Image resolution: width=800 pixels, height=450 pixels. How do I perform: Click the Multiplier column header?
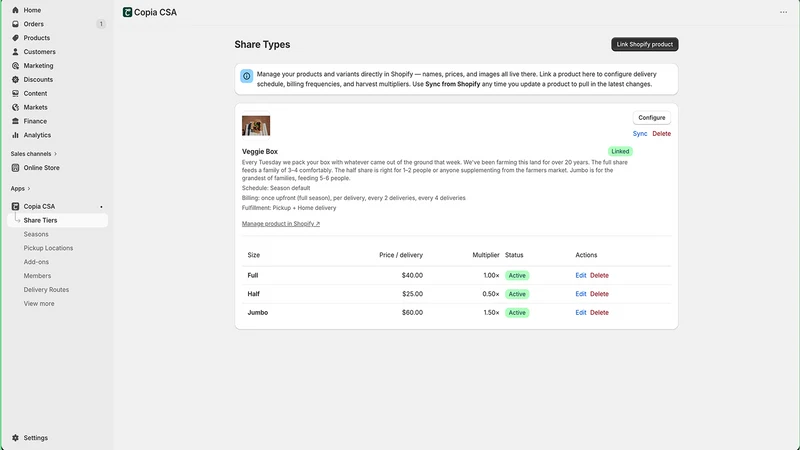tap(486, 255)
